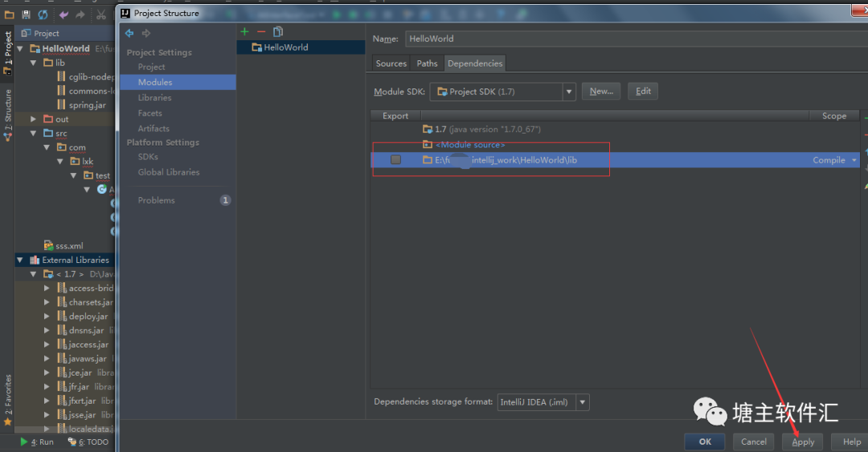
Task: Click the Synchronize refresh toolbar icon
Action: coord(43,15)
